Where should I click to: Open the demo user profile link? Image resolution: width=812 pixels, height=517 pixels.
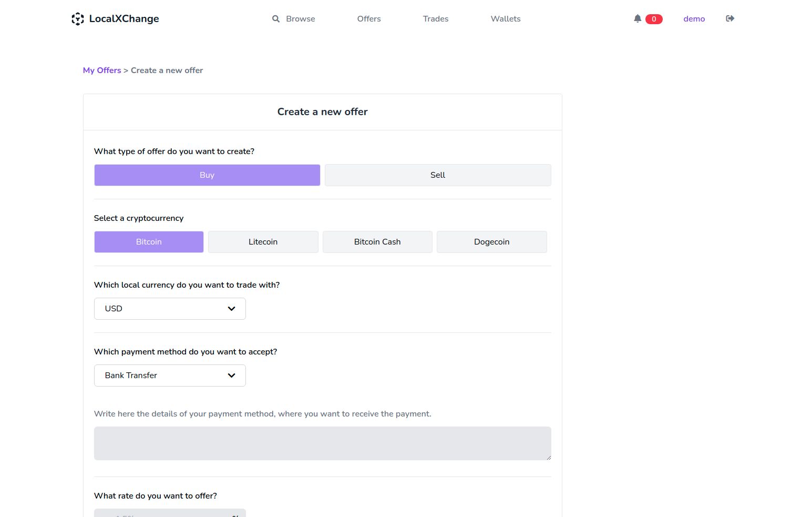[694, 19]
